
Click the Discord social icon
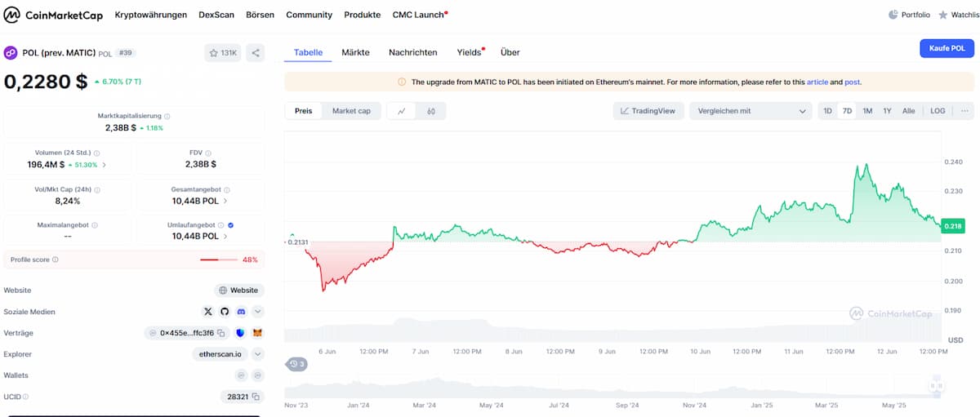click(x=241, y=312)
